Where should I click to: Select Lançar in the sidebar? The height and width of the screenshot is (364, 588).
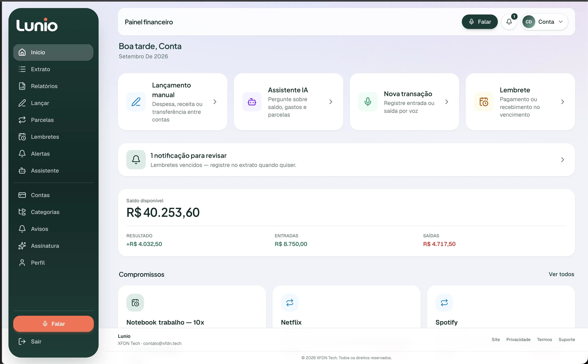point(53,103)
